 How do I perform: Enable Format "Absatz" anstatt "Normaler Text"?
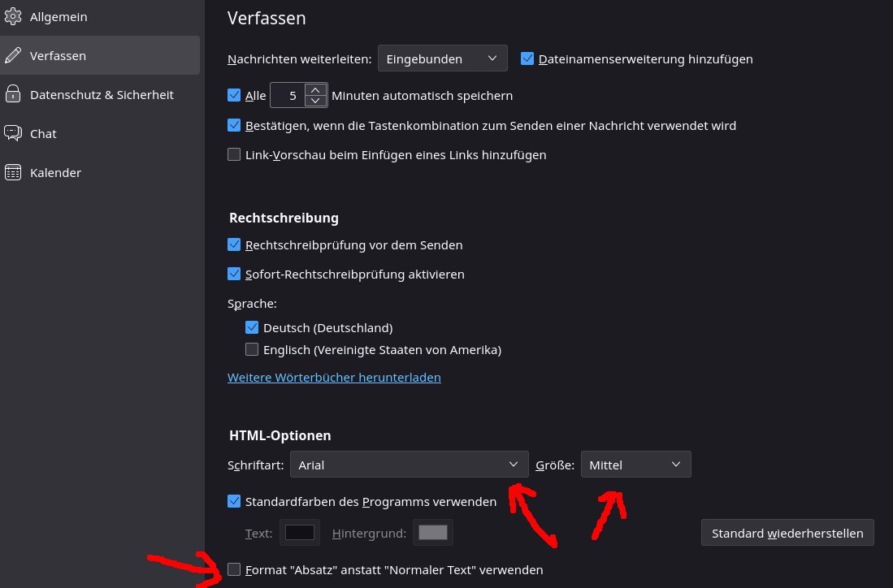pos(234,569)
